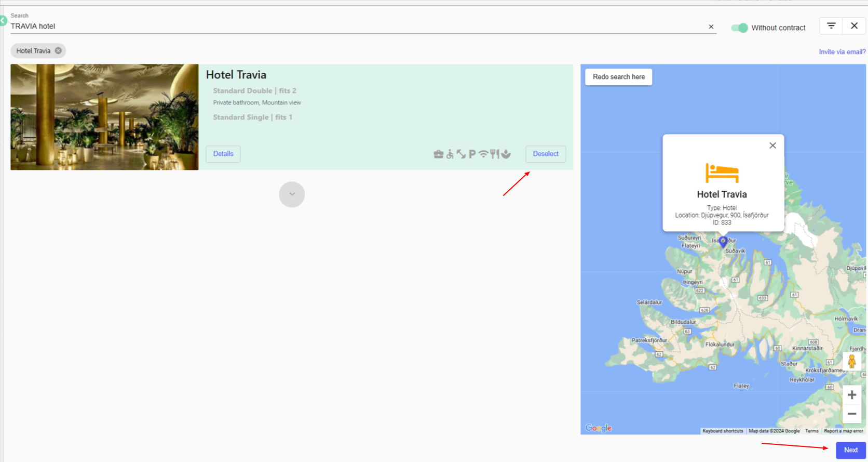Click the restaurant fork-and-knife amenity icon
This screenshot has width=868, height=462.
(495, 154)
